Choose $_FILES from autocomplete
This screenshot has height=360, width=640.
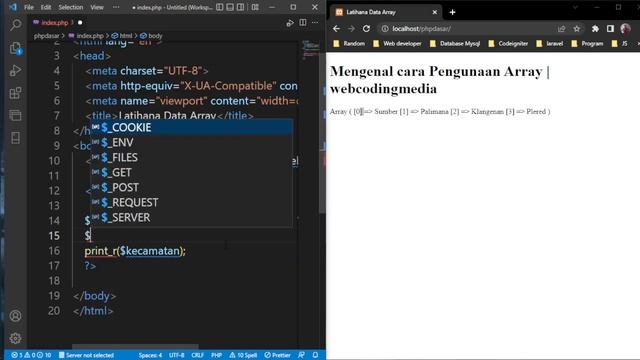[x=191, y=158]
